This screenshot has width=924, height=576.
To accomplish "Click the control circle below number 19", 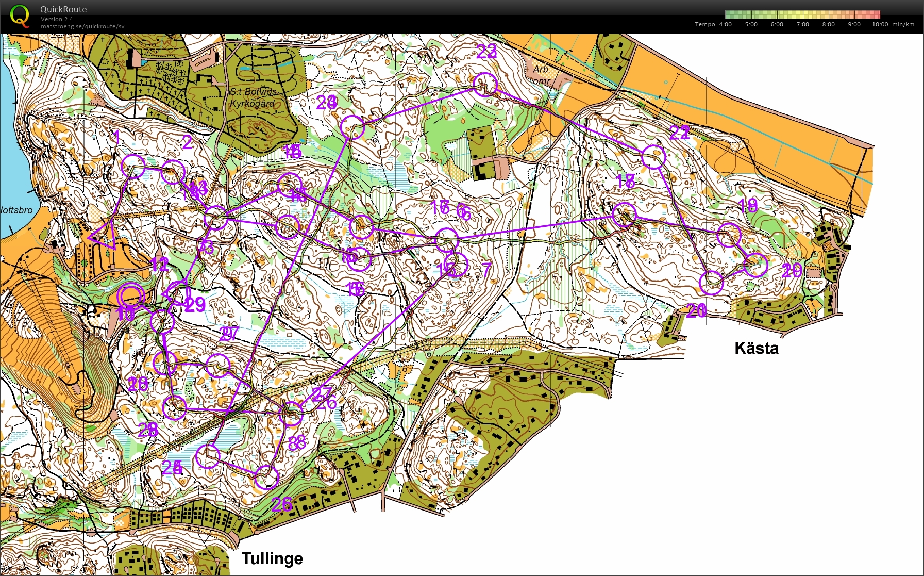I will click(x=729, y=235).
